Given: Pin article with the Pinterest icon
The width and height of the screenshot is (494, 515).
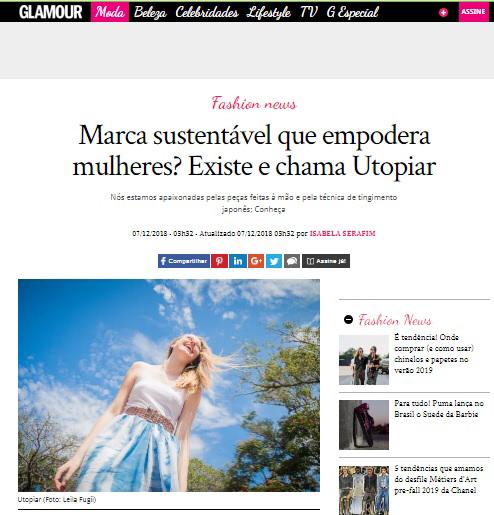Looking at the screenshot, I should click(x=219, y=261).
